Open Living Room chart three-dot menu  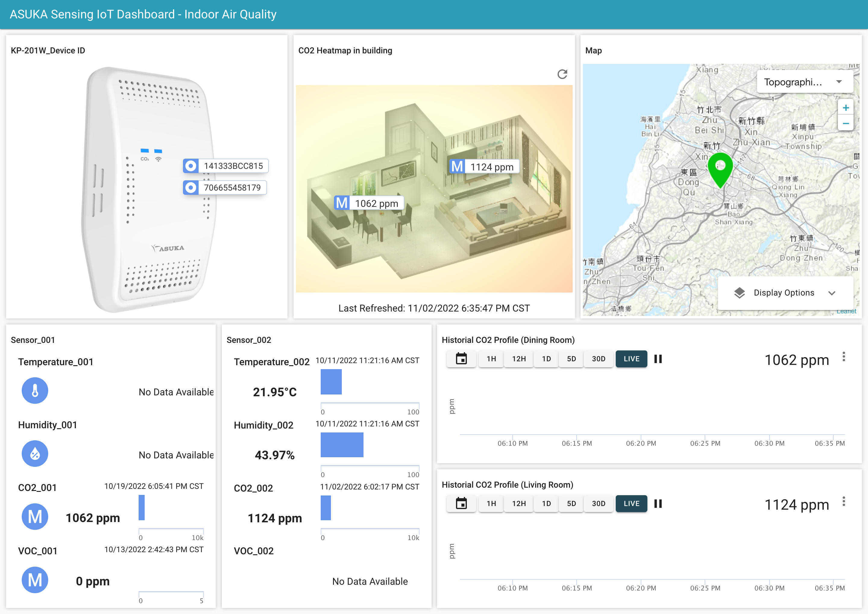click(843, 502)
